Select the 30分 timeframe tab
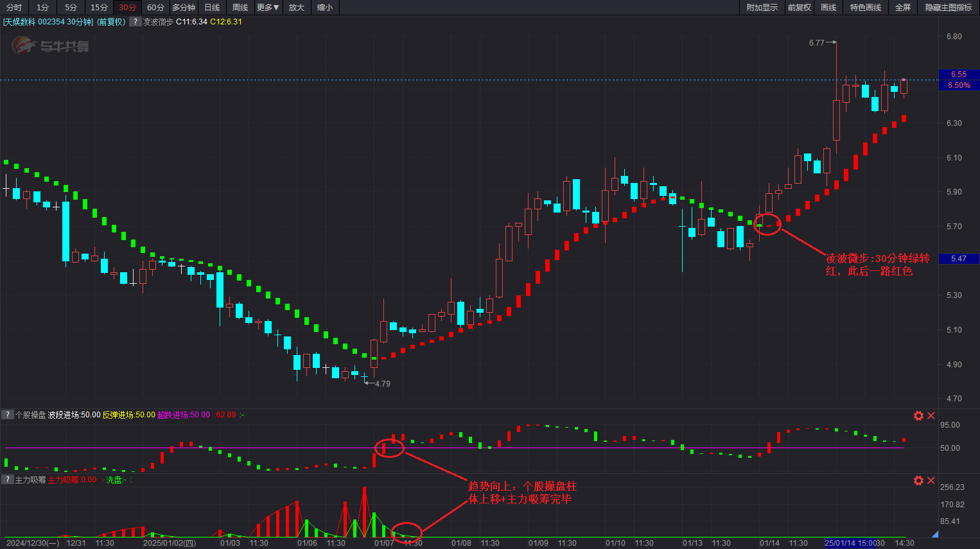The width and height of the screenshot is (980, 549). click(x=127, y=8)
